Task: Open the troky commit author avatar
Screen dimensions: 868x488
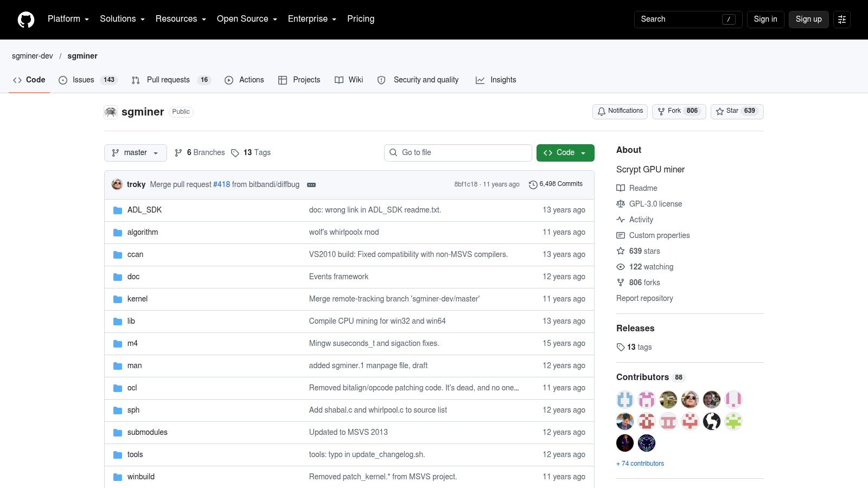Action: click(117, 184)
